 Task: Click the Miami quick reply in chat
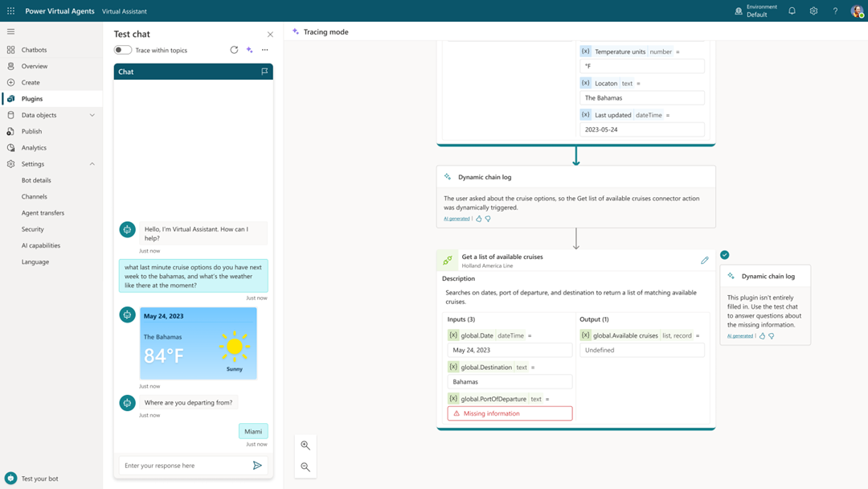point(254,431)
